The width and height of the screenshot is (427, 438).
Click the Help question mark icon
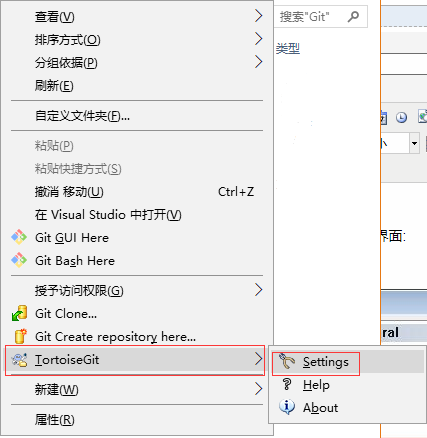coord(287,384)
